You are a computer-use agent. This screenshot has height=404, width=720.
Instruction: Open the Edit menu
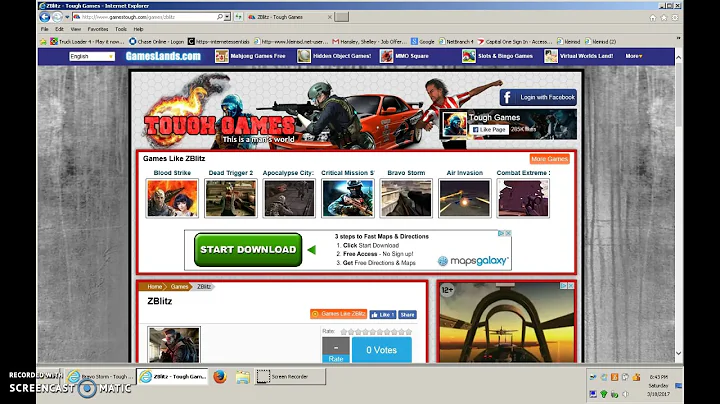coord(59,29)
